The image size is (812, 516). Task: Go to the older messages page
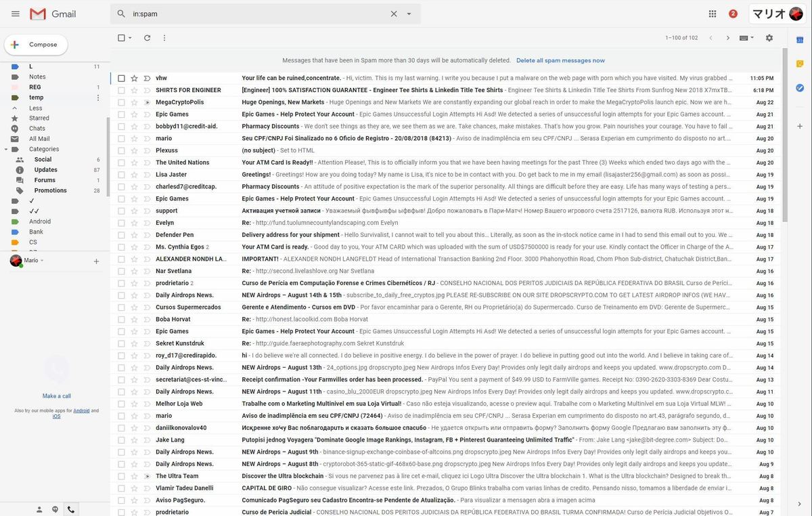point(728,38)
